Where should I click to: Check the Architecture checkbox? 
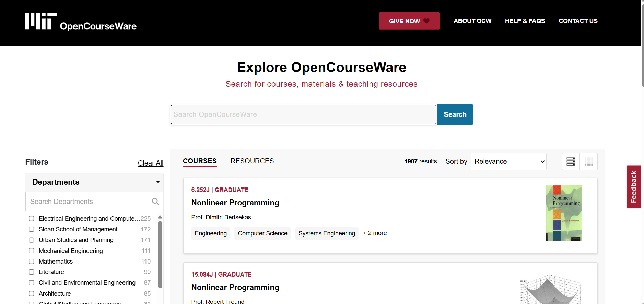[x=32, y=294]
